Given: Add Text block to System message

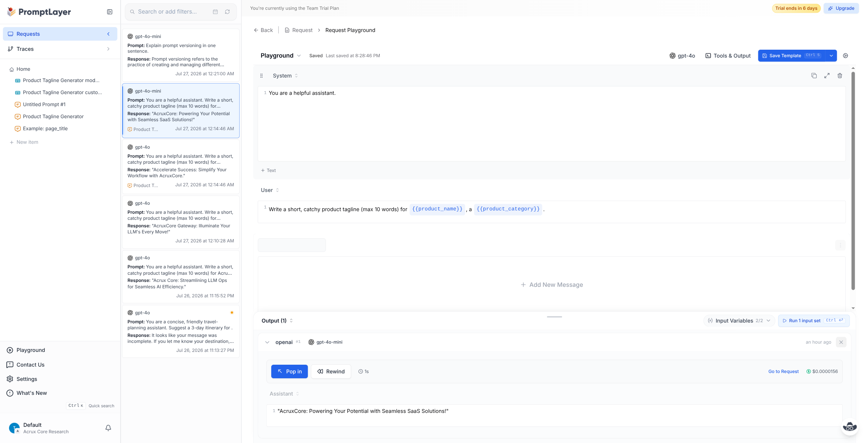Looking at the screenshot, I should coord(268,171).
